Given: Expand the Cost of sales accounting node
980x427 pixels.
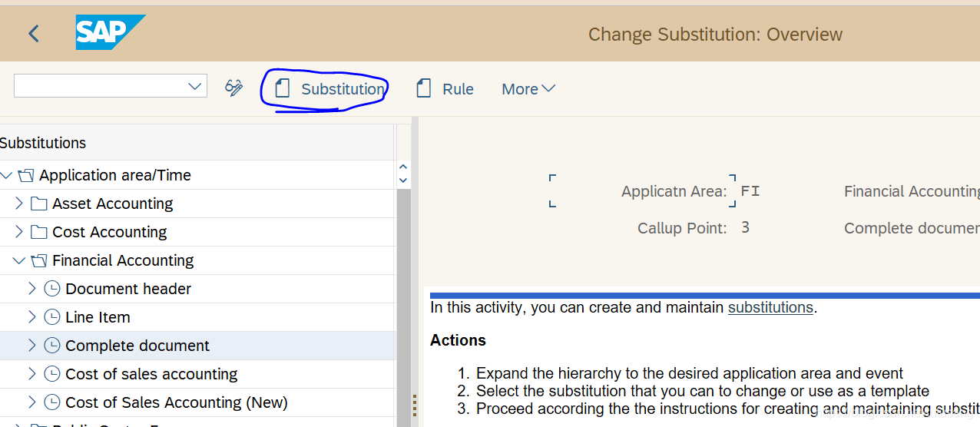Looking at the screenshot, I should [31, 374].
